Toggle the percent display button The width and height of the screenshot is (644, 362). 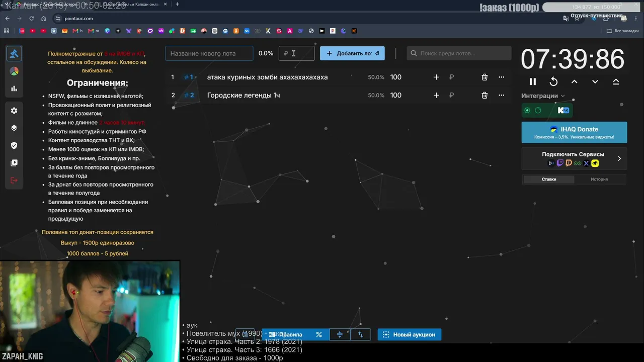click(319, 334)
